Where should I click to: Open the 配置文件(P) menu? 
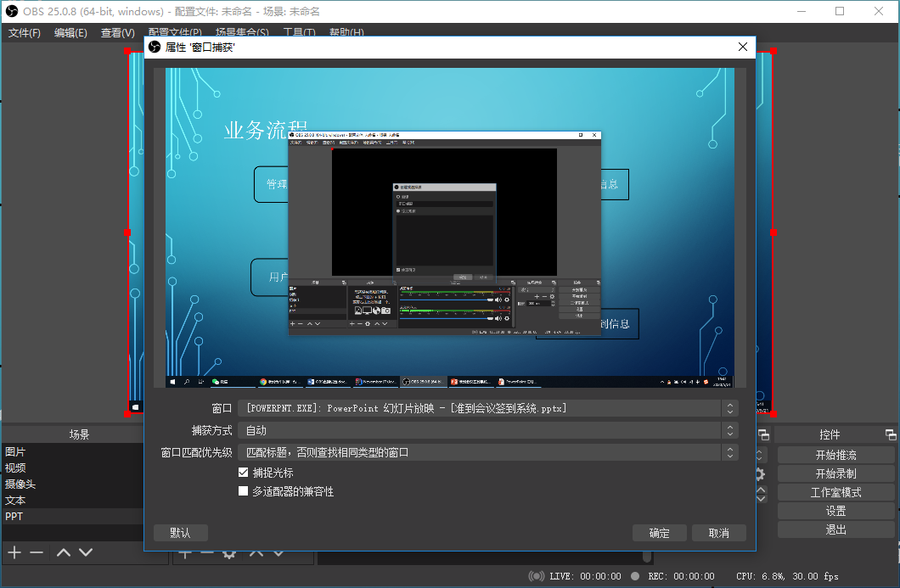pyautogui.click(x=175, y=33)
